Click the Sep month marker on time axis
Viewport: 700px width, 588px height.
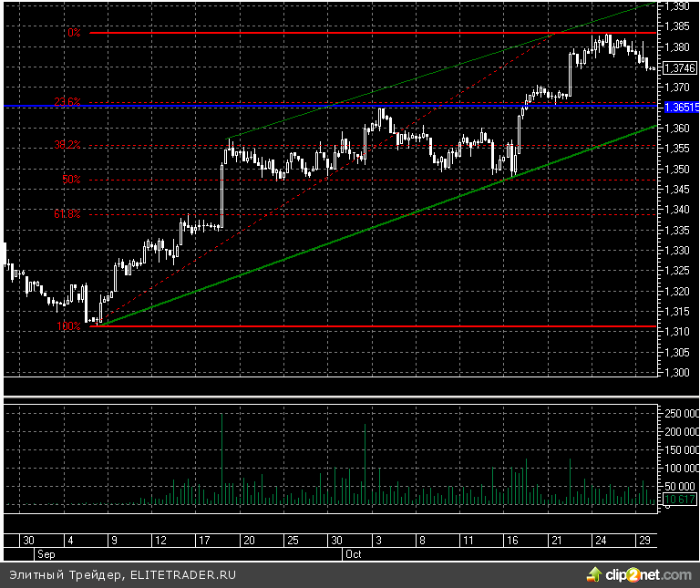[x=45, y=553]
